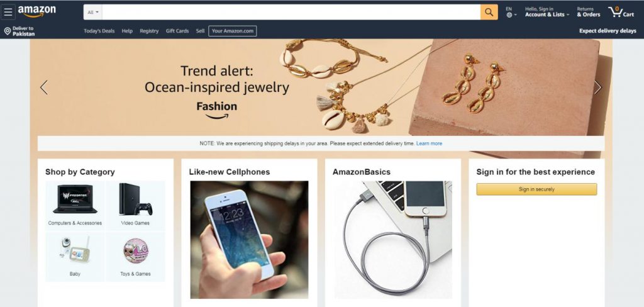
Task: Open the Registry navigation item
Action: click(x=148, y=31)
